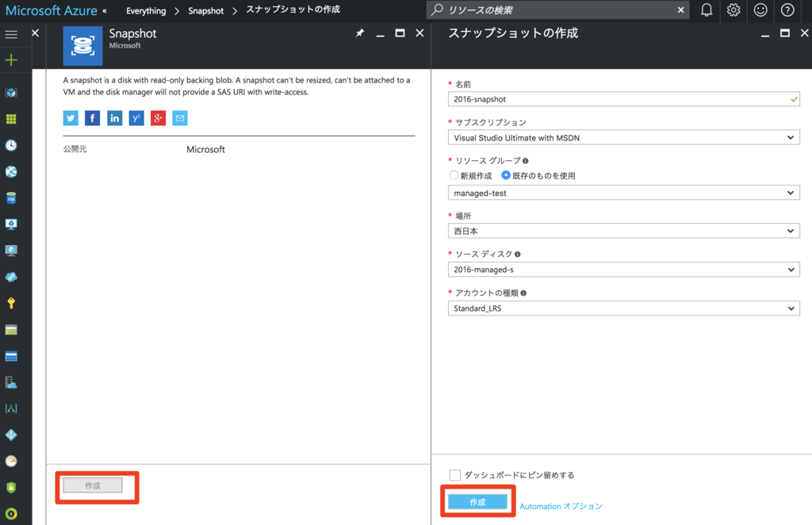
Task: Open the Automation オプション link
Action: pos(561,506)
